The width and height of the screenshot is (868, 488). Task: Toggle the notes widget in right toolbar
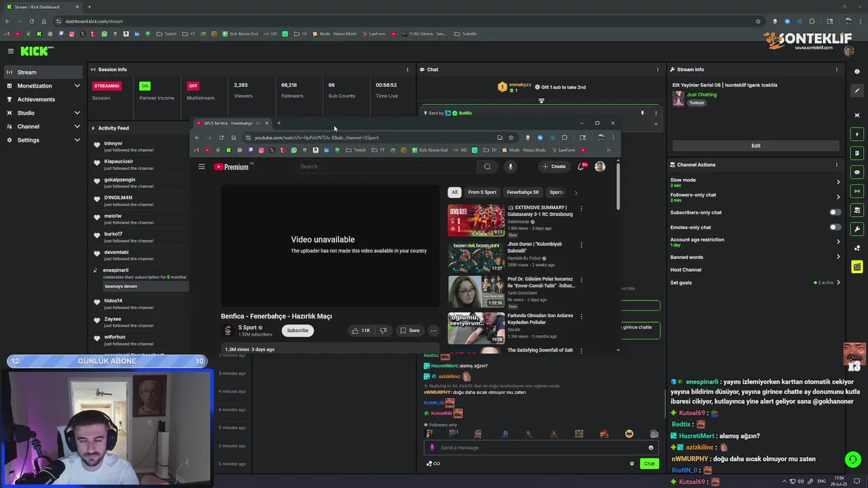857,153
